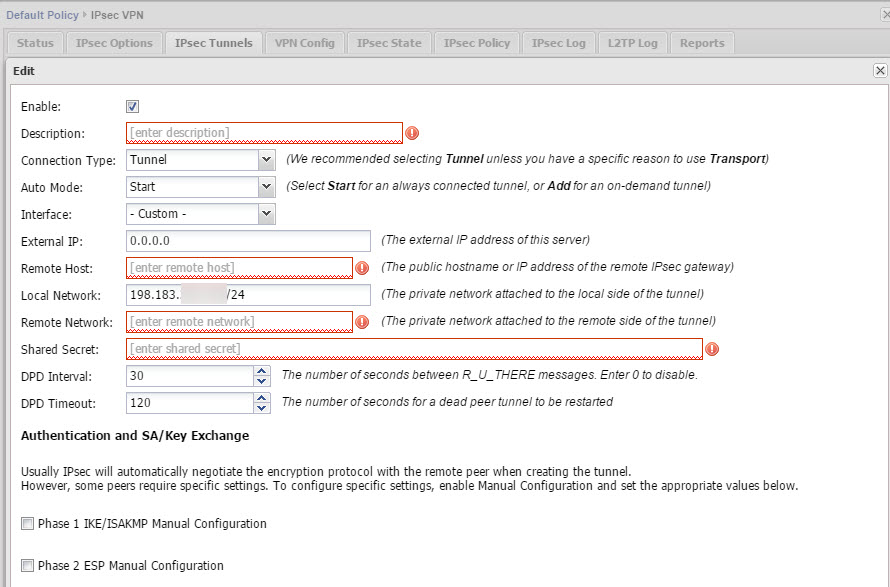The image size is (890, 587).
Task: Click the error icon beside the Description field
Action: pyautogui.click(x=411, y=132)
